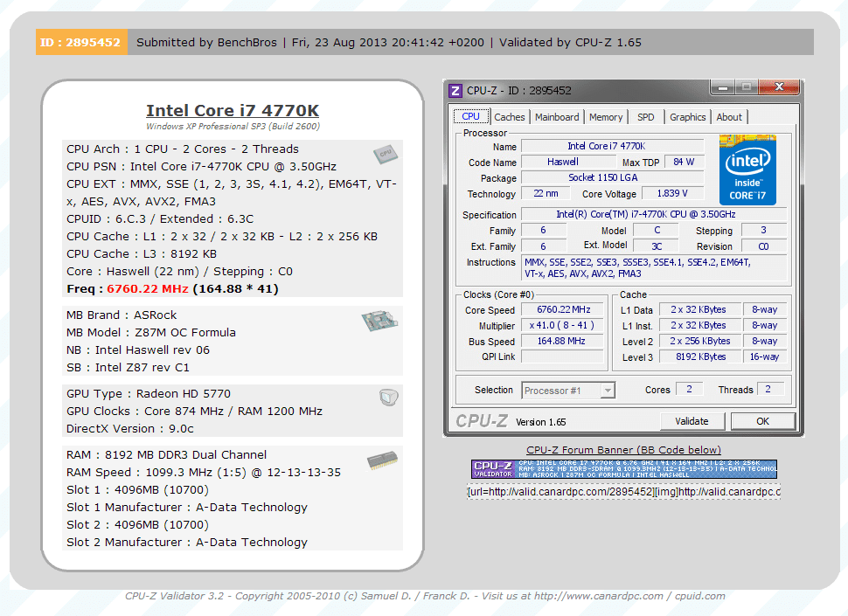This screenshot has height=616, width=848.
Task: Open the Graphics tab
Action: pyautogui.click(x=687, y=117)
